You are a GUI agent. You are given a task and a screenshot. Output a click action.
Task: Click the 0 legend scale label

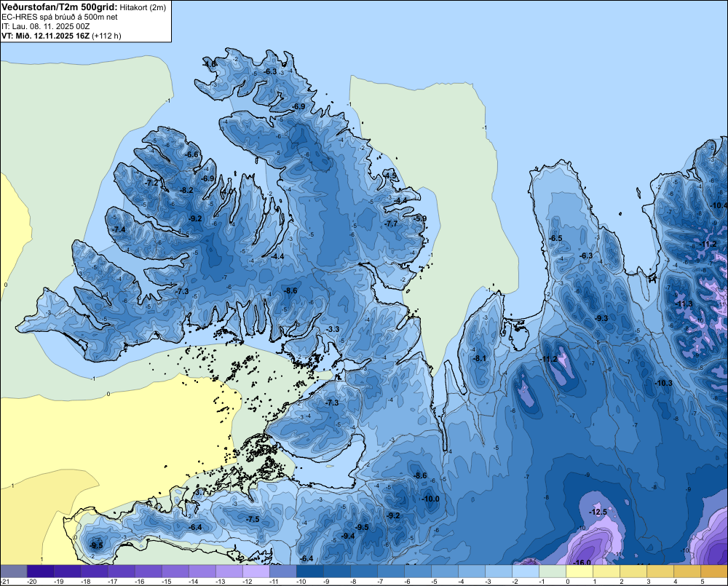click(567, 582)
